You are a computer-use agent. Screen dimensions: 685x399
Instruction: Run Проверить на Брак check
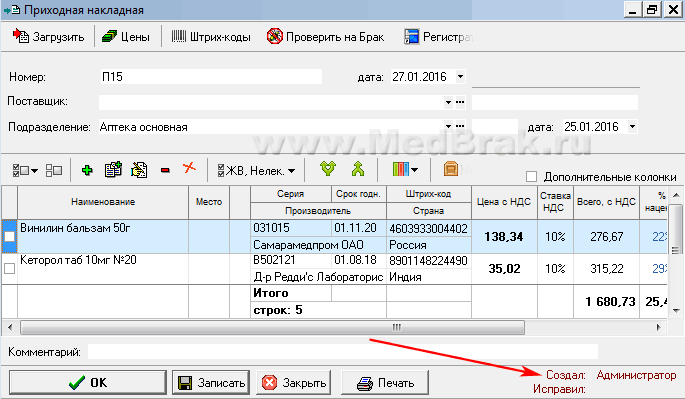[x=325, y=37]
